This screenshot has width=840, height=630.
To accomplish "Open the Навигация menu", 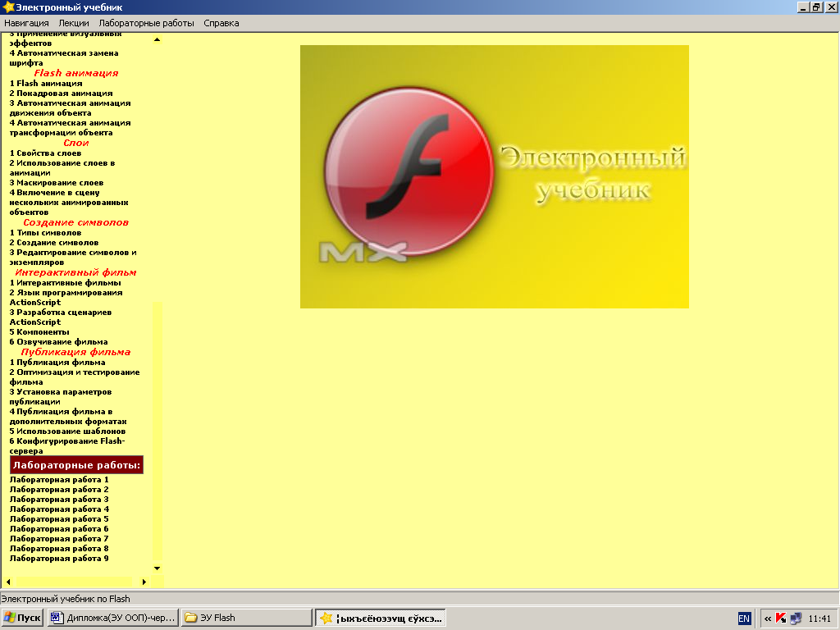I will pyautogui.click(x=26, y=23).
